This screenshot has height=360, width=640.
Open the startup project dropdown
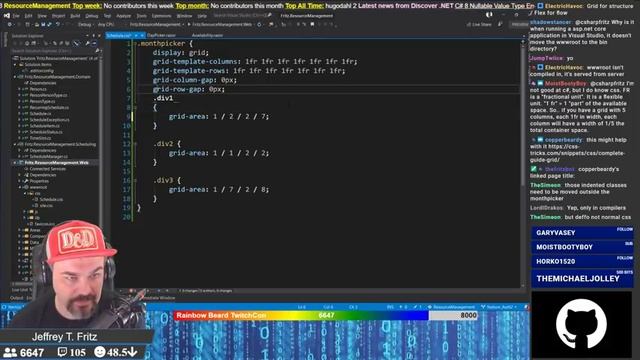click(x=157, y=24)
